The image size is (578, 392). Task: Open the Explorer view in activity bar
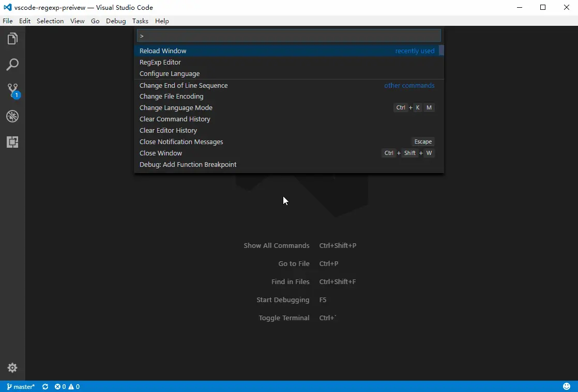pyautogui.click(x=12, y=39)
